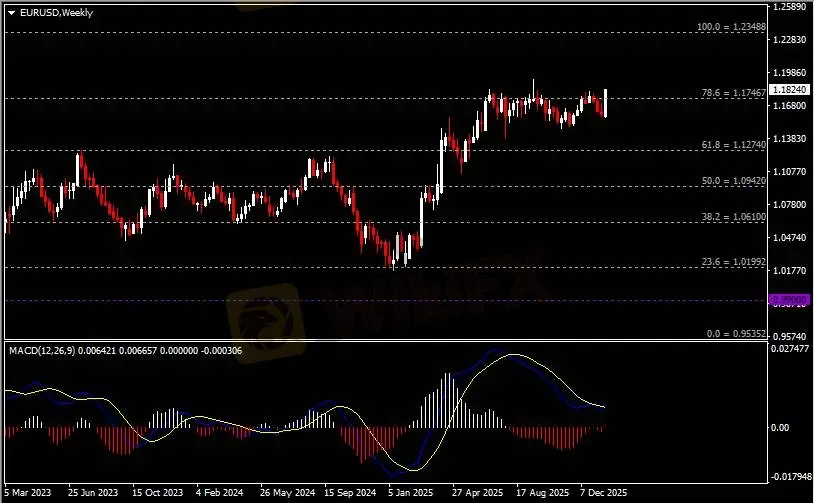This screenshot has height=503, width=814.
Task: Select the 100.0 = 1.23488 Fibonacci label
Action: pos(733,27)
